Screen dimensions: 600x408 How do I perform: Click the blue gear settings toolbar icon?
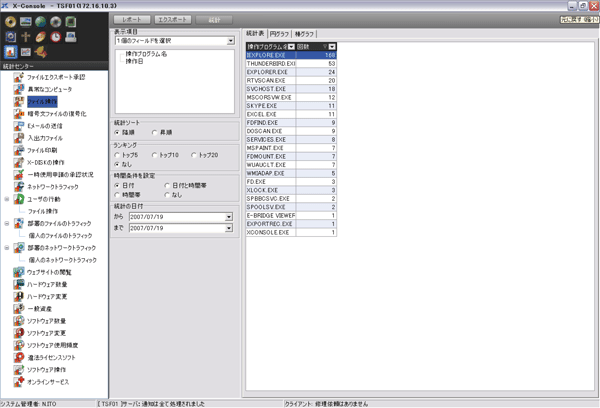pyautogui.click(x=10, y=37)
